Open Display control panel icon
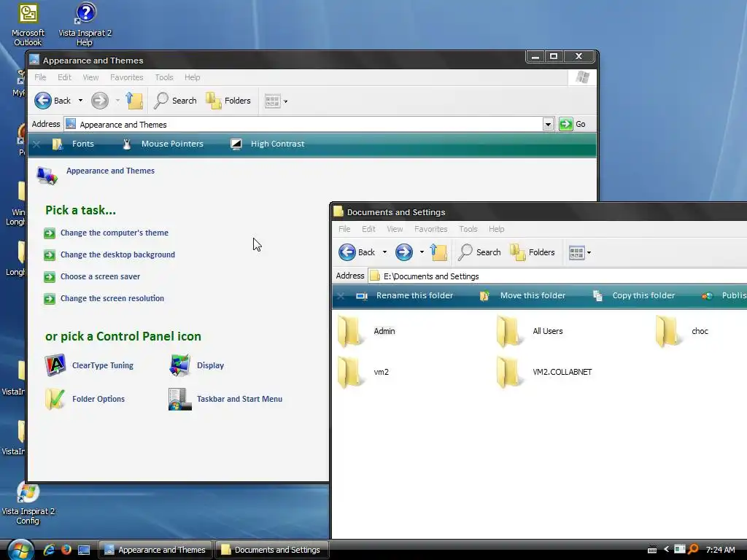This screenshot has height=560, width=747. [x=196, y=365]
